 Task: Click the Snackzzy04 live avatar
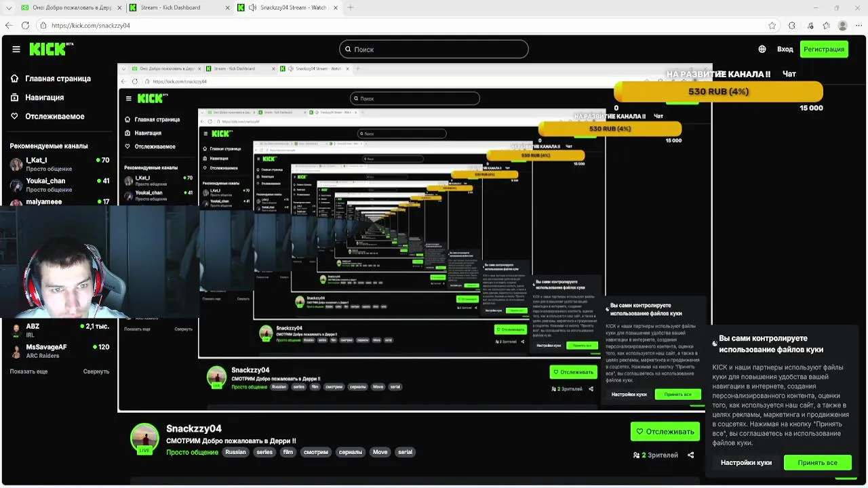pos(144,439)
